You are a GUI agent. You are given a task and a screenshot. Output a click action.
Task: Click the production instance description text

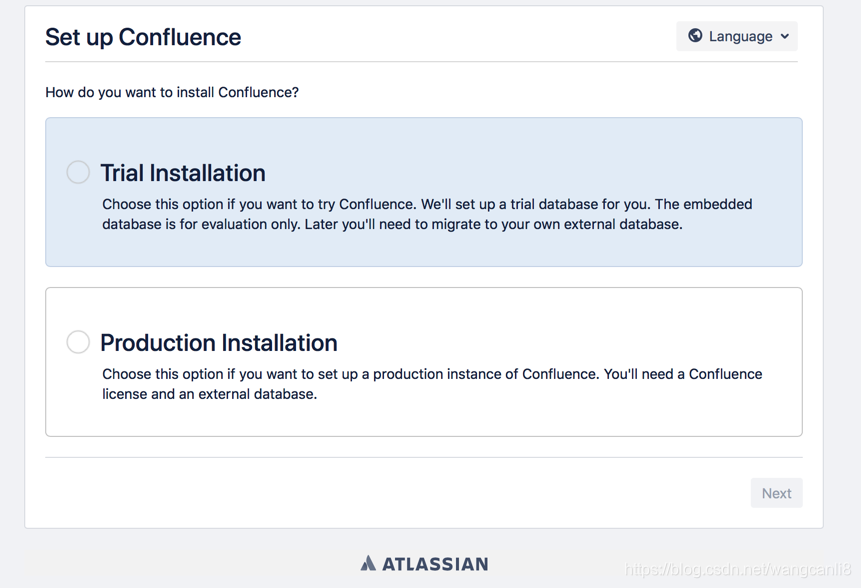(x=432, y=384)
